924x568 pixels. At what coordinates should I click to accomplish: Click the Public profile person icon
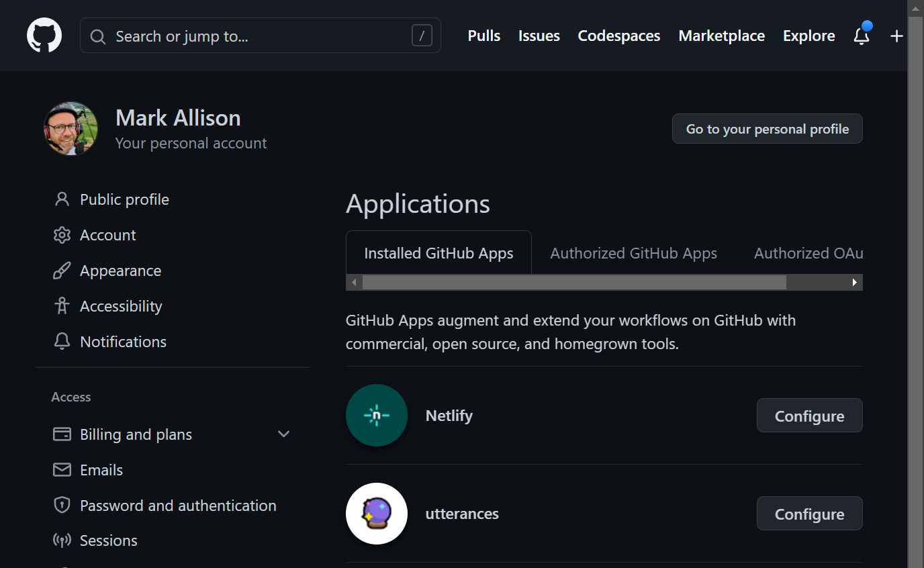(62, 199)
